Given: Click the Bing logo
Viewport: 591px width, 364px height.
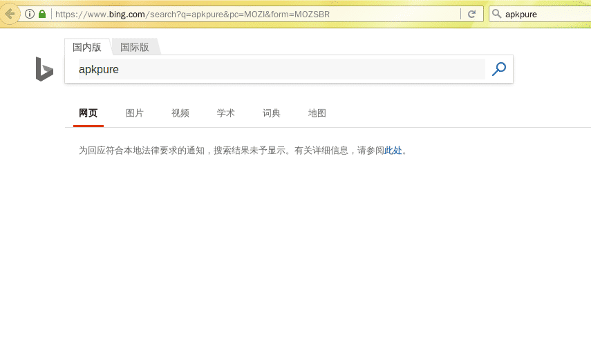Looking at the screenshot, I should [x=44, y=69].
